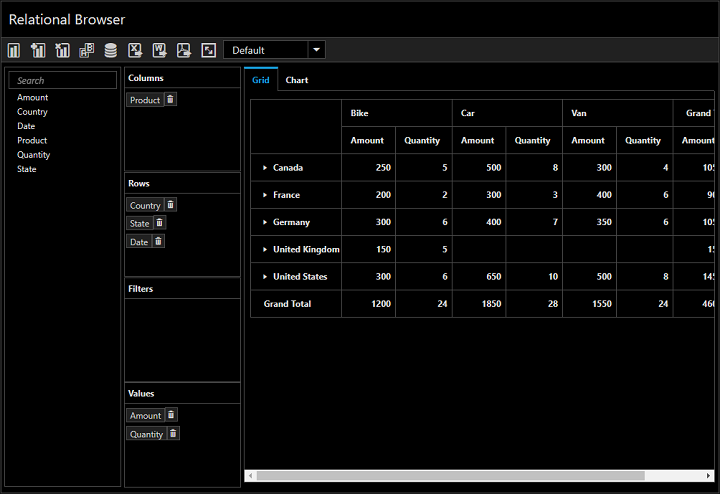Click the database connection icon
The height and width of the screenshot is (494, 720).
pos(110,50)
